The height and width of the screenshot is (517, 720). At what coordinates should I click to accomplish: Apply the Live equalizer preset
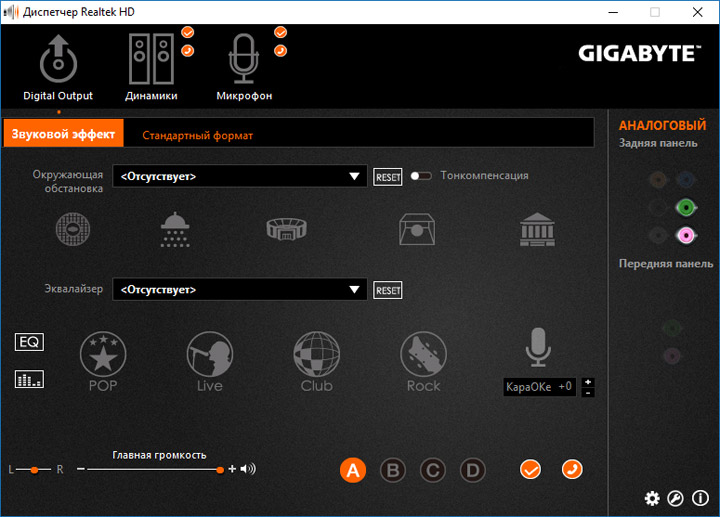pyautogui.click(x=210, y=362)
